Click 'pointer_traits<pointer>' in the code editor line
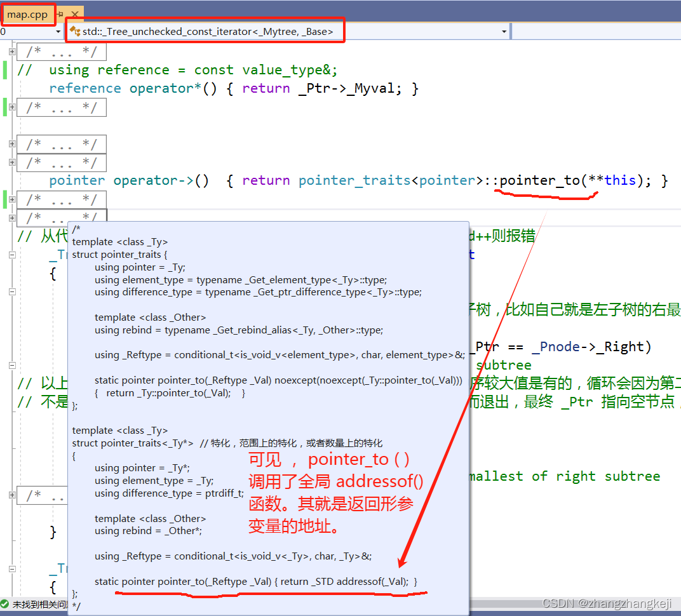 pyautogui.click(x=391, y=180)
